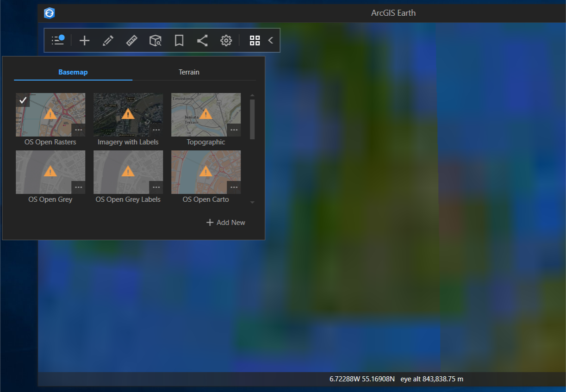This screenshot has width=566, height=392.
Task: Open more options on Topographic
Action: tap(234, 130)
